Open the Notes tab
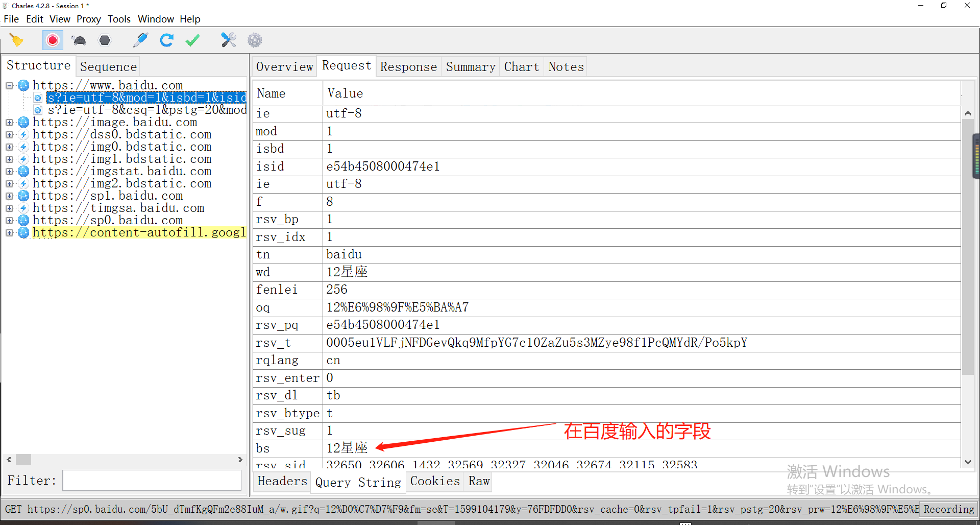 [566, 67]
